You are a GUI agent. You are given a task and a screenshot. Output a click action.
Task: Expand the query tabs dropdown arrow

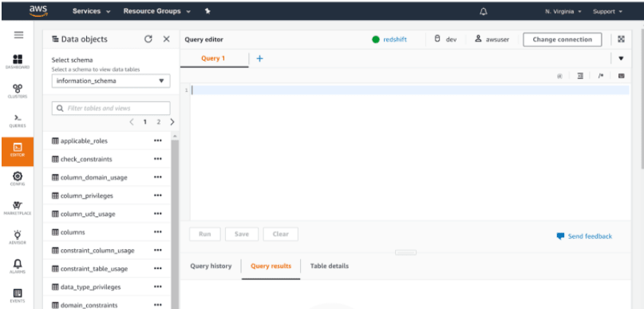pos(621,58)
